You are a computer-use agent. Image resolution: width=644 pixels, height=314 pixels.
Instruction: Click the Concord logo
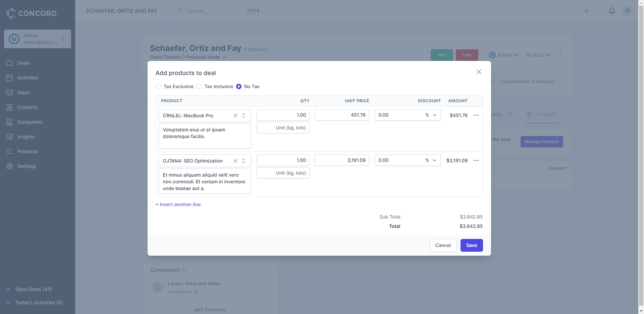click(x=32, y=13)
